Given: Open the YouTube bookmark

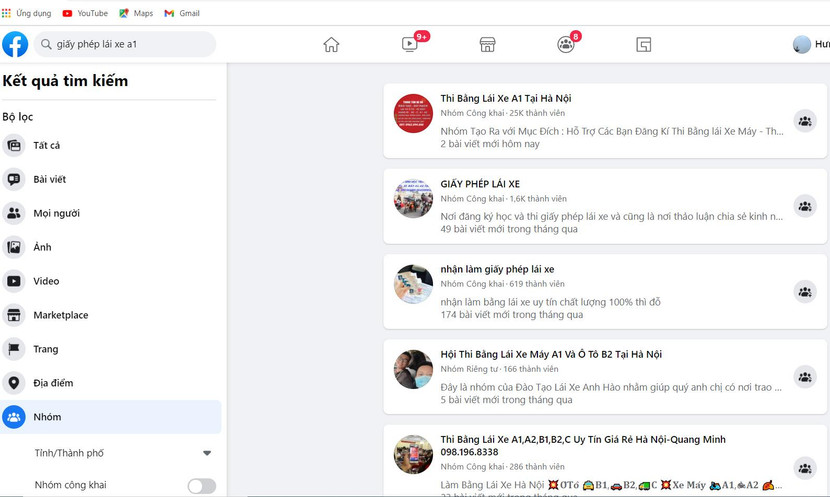Looking at the screenshot, I should tap(85, 13).
